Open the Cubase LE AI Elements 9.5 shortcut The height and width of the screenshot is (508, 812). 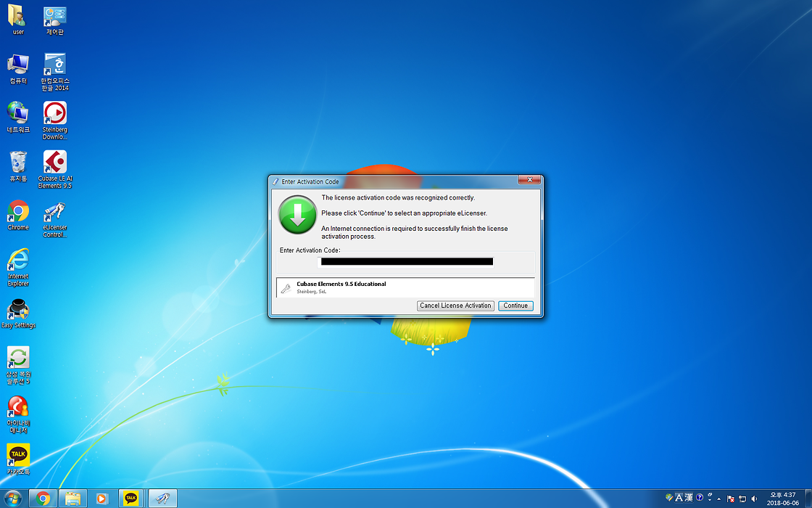(x=55, y=170)
